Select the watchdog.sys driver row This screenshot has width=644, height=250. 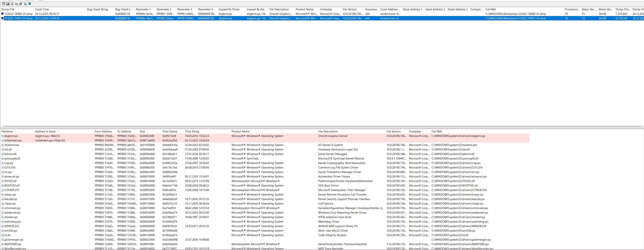click(12, 222)
